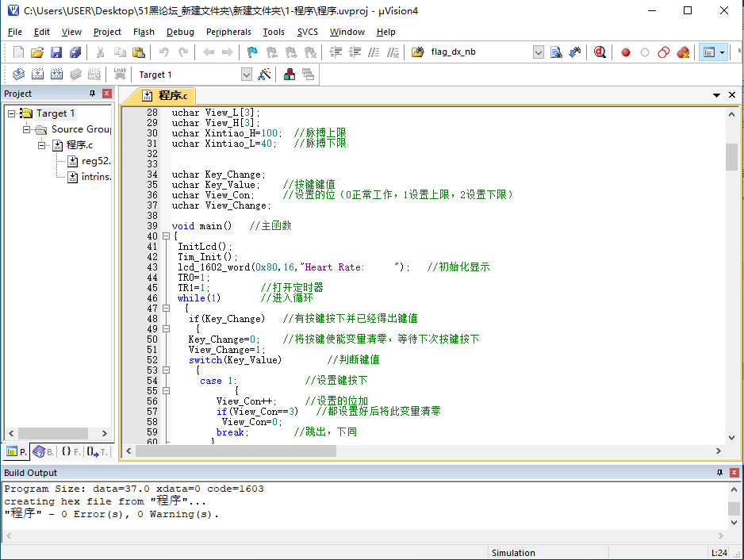Screen dimensions: 744x560
Task: Collapse while loop fold at line 47
Action: tap(166, 309)
